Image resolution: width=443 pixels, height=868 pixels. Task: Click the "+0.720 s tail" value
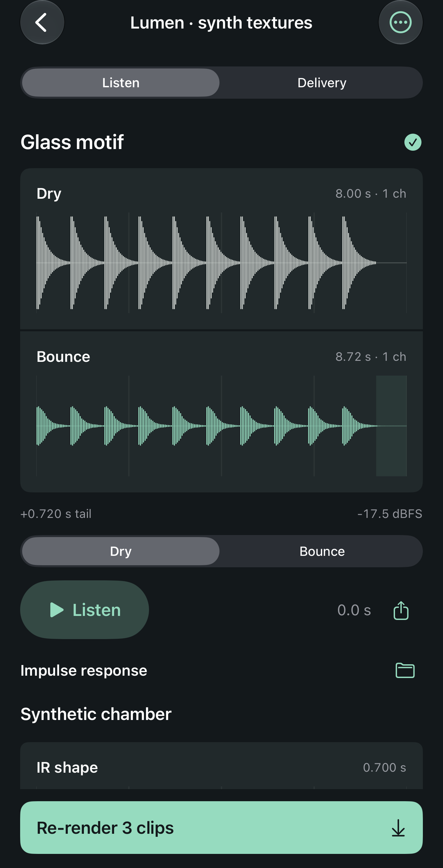coord(56,514)
